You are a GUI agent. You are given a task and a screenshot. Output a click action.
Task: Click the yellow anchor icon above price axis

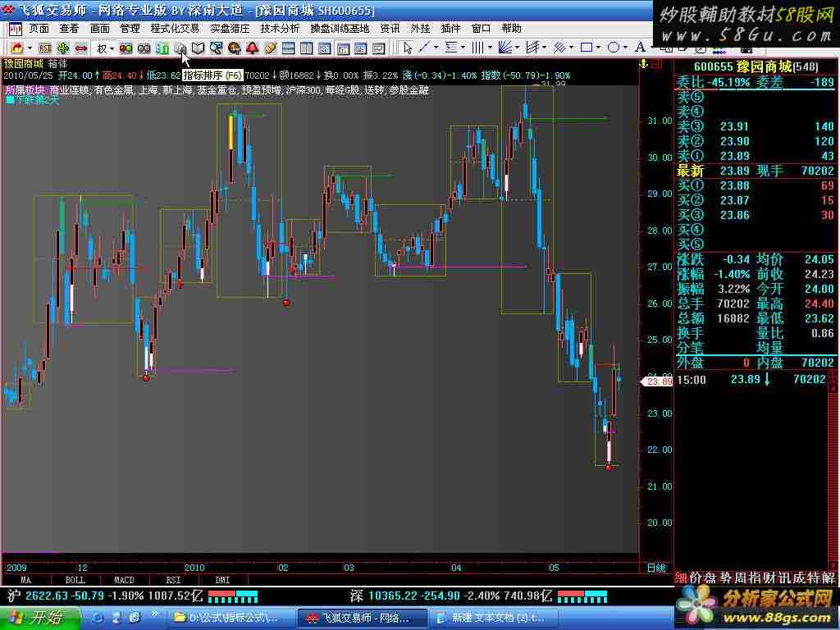coord(644,64)
